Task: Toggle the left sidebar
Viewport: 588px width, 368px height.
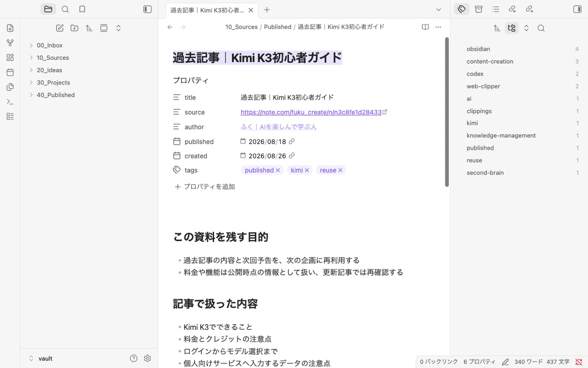Action: 147,9
